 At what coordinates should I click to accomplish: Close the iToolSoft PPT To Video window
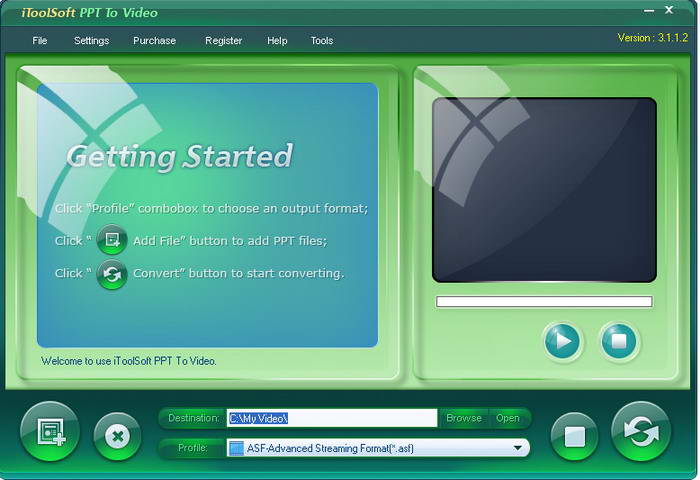coord(669,9)
